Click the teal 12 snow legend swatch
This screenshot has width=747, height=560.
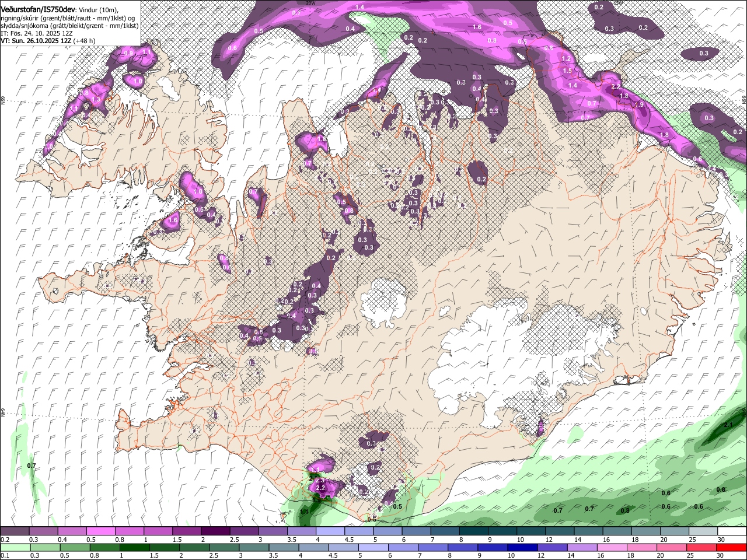pyautogui.click(x=560, y=531)
